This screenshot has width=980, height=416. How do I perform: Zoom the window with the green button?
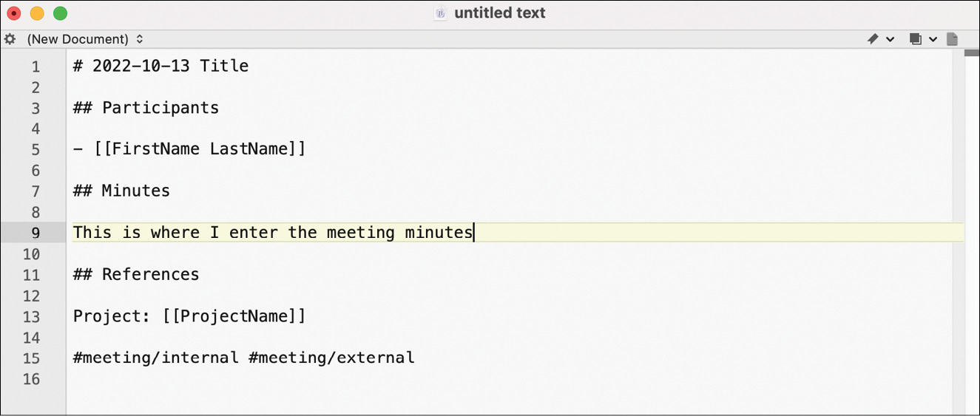tap(61, 13)
